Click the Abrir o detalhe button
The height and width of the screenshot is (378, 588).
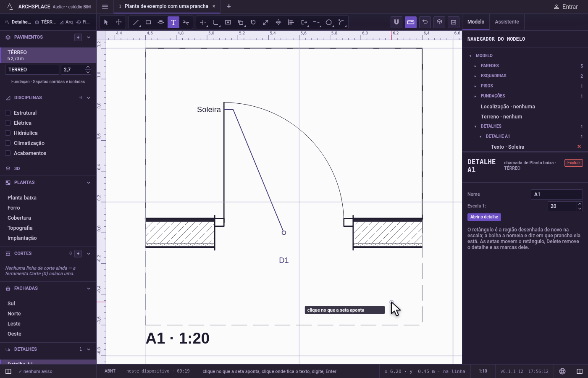[x=484, y=217]
